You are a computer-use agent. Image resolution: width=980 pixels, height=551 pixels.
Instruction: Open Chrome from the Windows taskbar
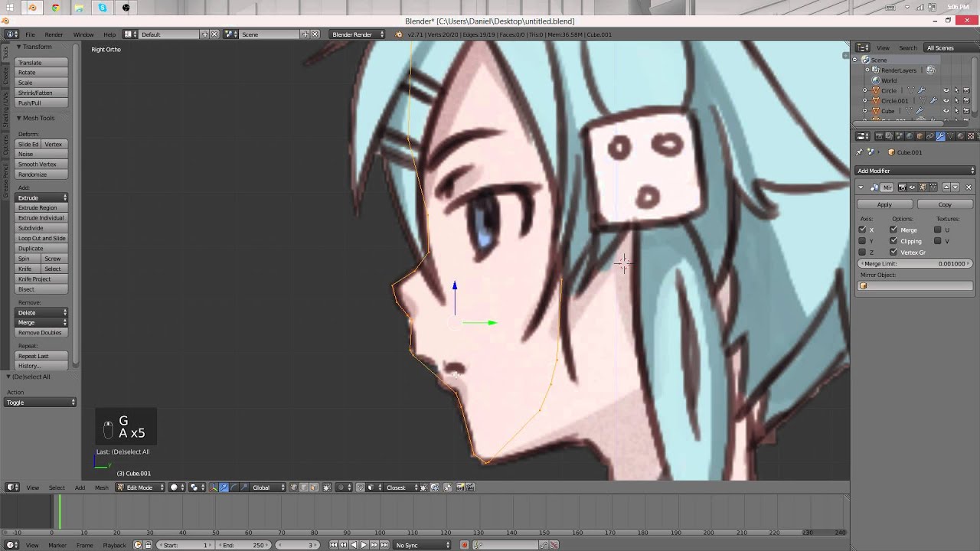tap(55, 8)
